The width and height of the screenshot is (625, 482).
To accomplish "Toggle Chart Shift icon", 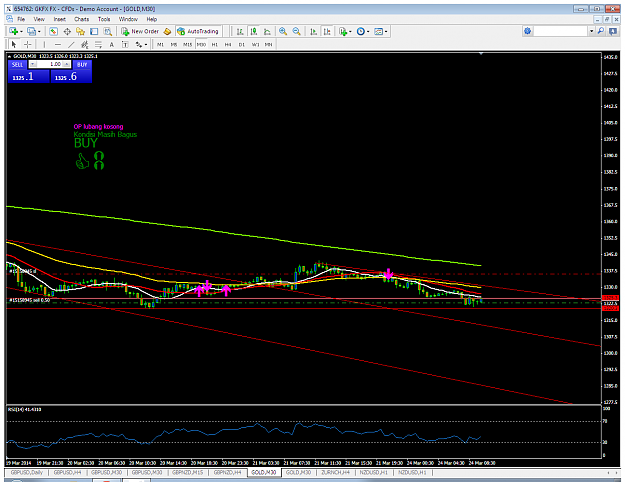I will click(327, 31).
